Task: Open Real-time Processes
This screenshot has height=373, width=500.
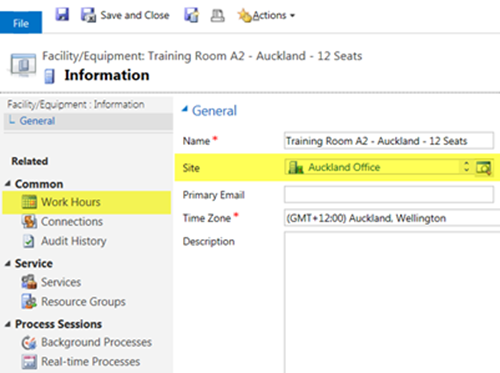Action: tap(90, 362)
